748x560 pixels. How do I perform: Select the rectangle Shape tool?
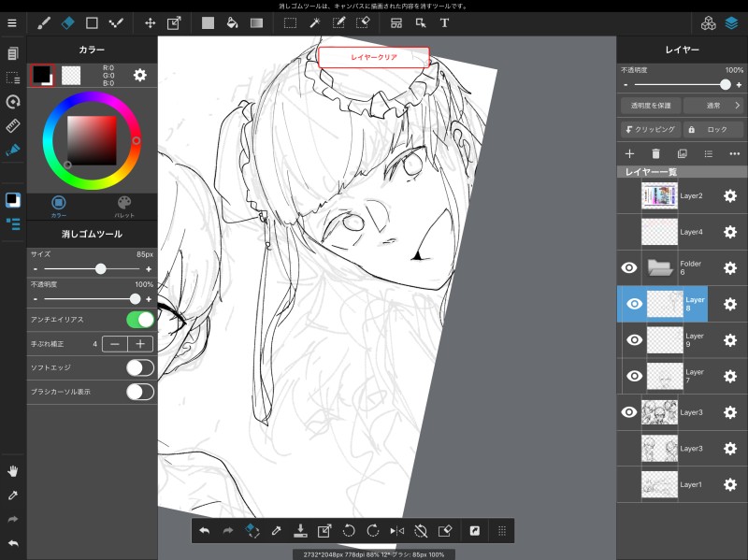click(92, 22)
